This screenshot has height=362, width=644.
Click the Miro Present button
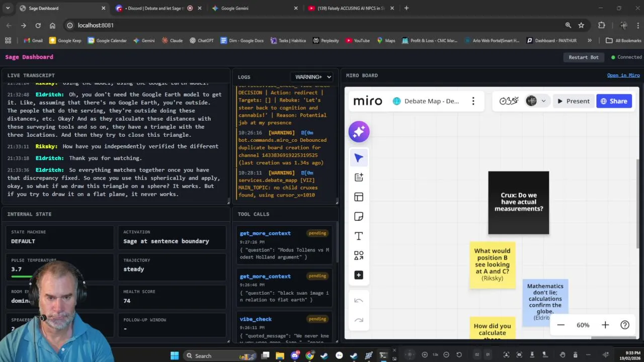click(x=573, y=101)
